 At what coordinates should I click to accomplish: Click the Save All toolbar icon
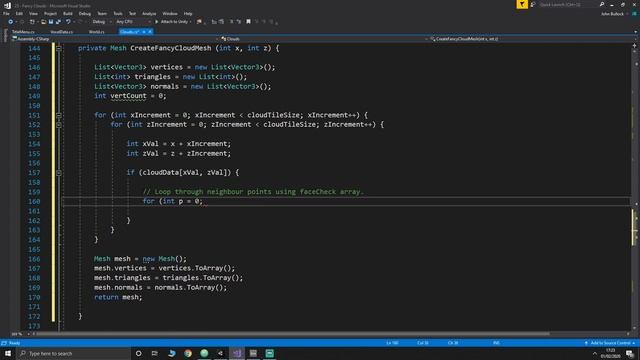pos(58,22)
